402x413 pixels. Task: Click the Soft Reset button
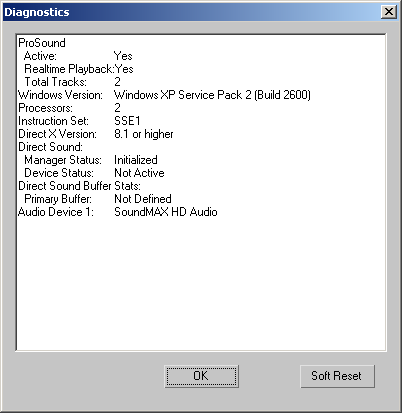coord(337,376)
